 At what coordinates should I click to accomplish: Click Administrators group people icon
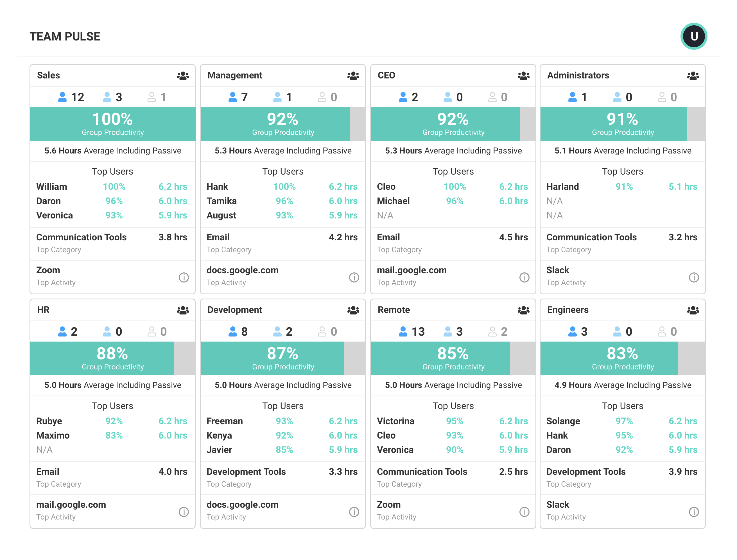pyautogui.click(x=693, y=76)
